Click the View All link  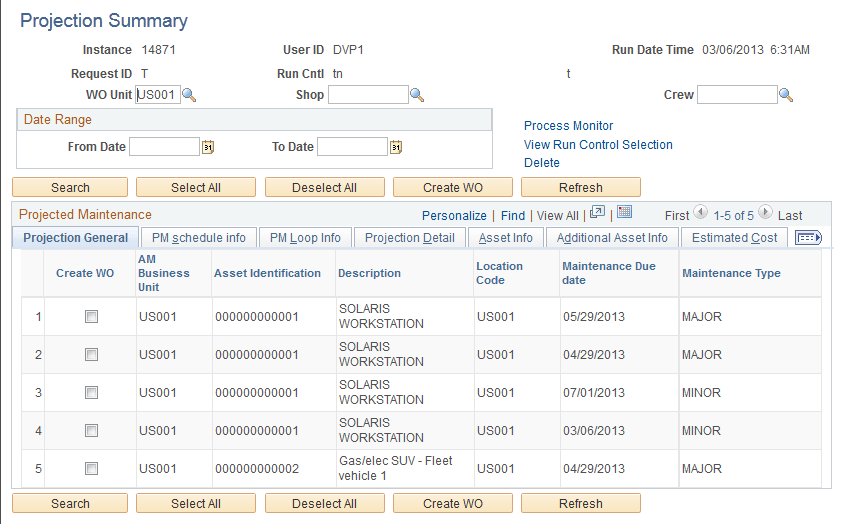click(558, 216)
